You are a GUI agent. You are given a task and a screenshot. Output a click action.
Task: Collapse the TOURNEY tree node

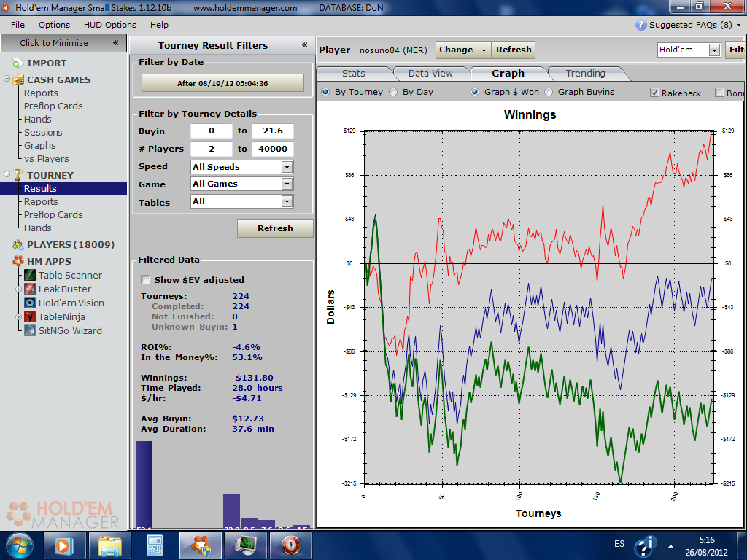pos(7,174)
